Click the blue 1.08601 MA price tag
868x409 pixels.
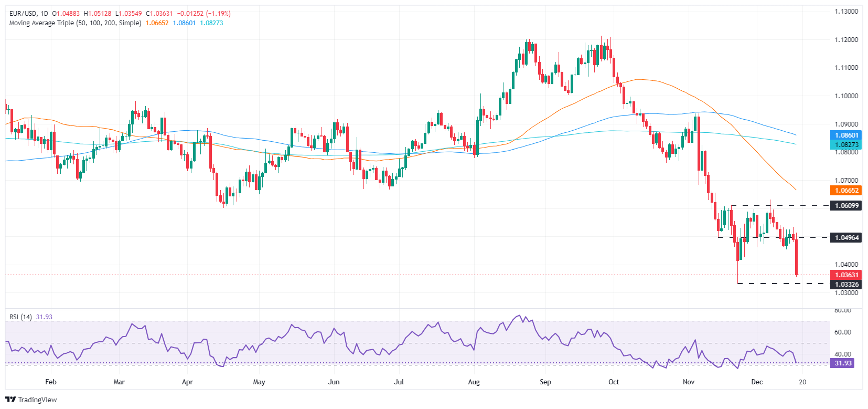click(x=846, y=135)
